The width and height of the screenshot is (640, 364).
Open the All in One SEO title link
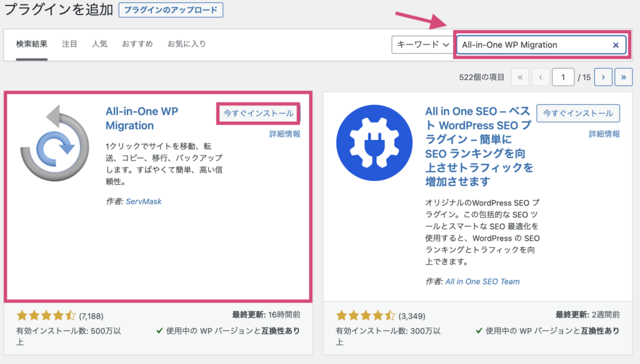(479, 146)
